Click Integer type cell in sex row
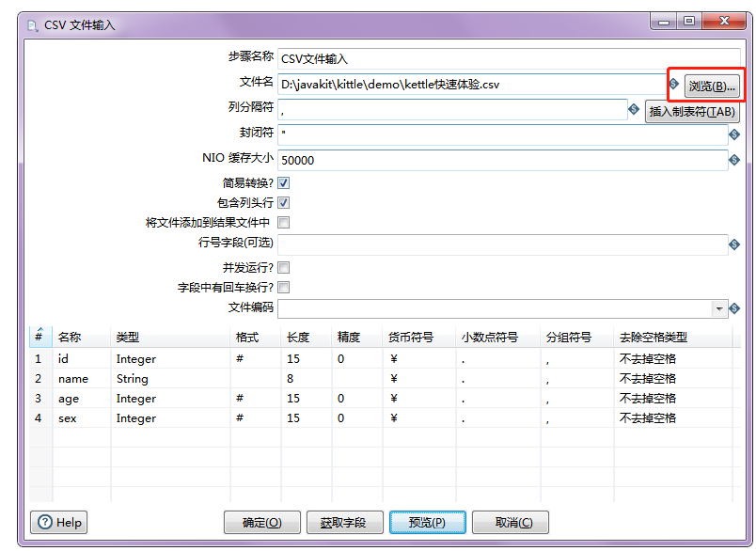Screen dimensions: 756x551 tap(170, 417)
